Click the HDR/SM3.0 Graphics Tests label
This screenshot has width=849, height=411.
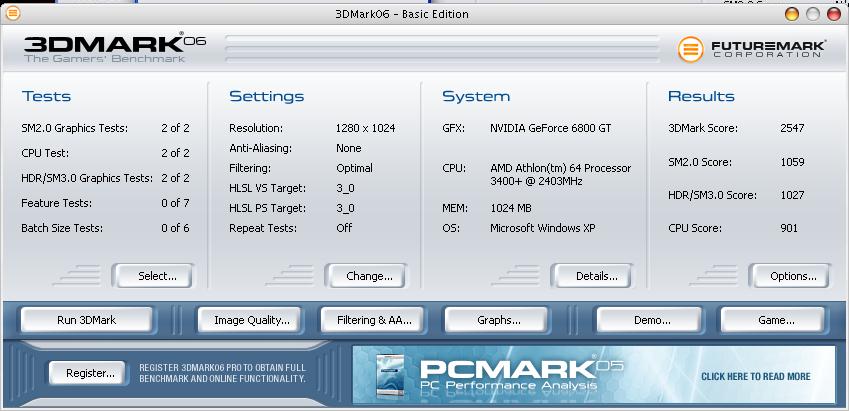[87, 178]
